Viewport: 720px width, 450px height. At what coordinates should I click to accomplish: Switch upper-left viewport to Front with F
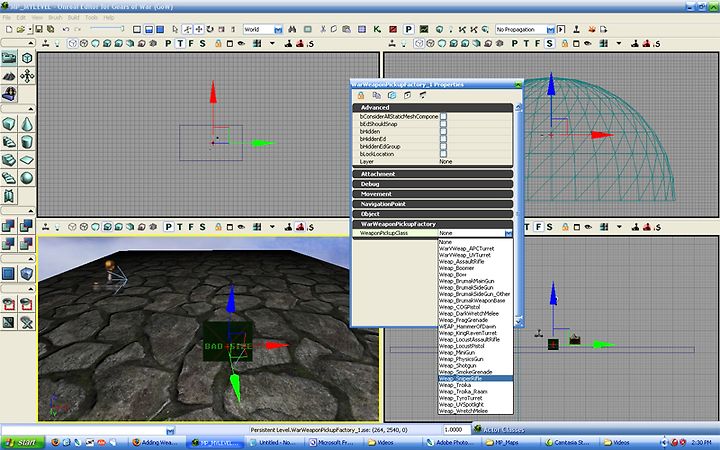pyautogui.click(x=191, y=44)
